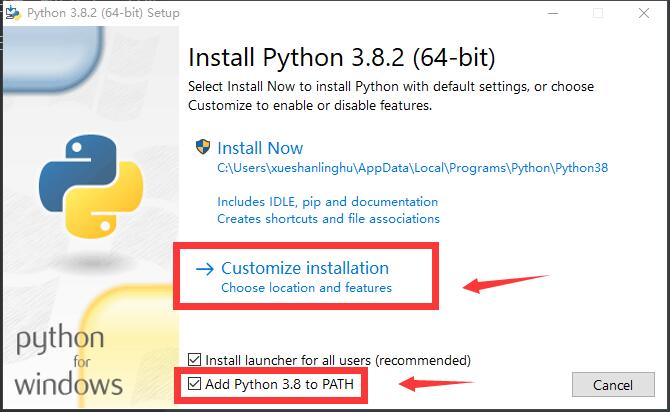Click the arrow icon next to Customize installation
The width and height of the screenshot is (670, 412).
pyautogui.click(x=205, y=269)
